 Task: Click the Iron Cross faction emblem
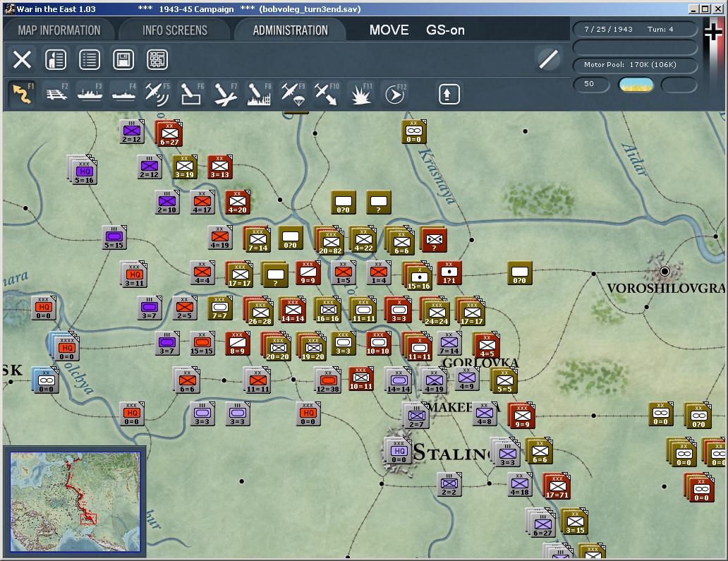click(x=714, y=32)
